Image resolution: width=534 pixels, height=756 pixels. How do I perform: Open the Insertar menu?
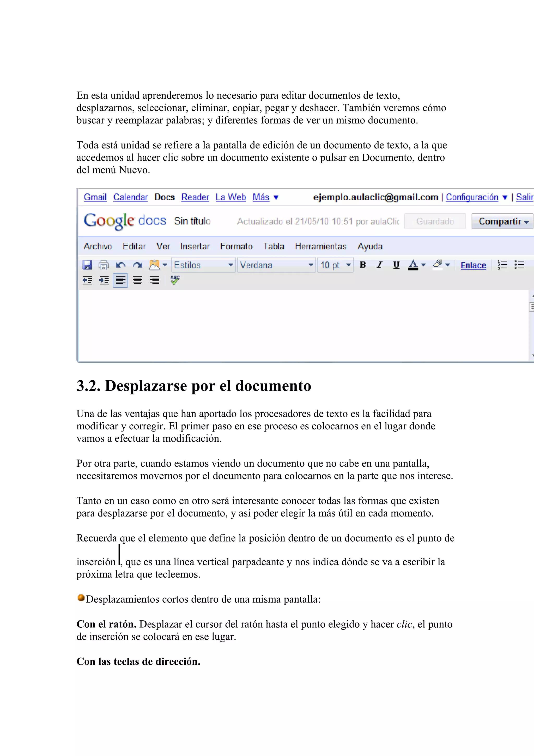(195, 246)
